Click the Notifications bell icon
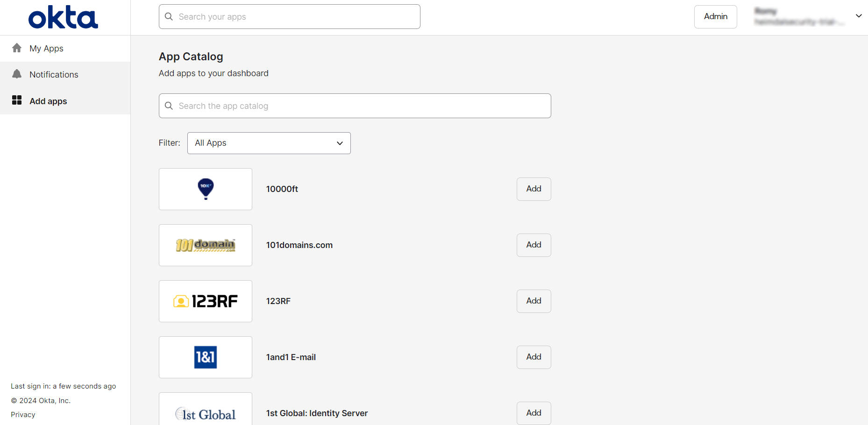The height and width of the screenshot is (425, 868). point(17,74)
